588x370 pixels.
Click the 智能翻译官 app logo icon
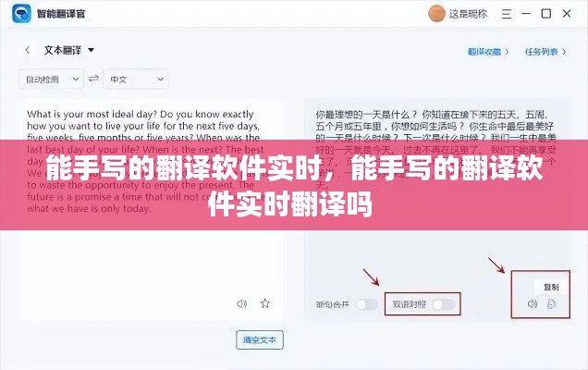[x=21, y=14]
